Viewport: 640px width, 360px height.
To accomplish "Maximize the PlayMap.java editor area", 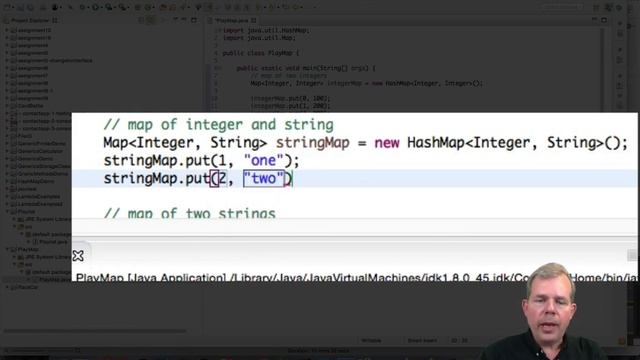I will 604,20.
